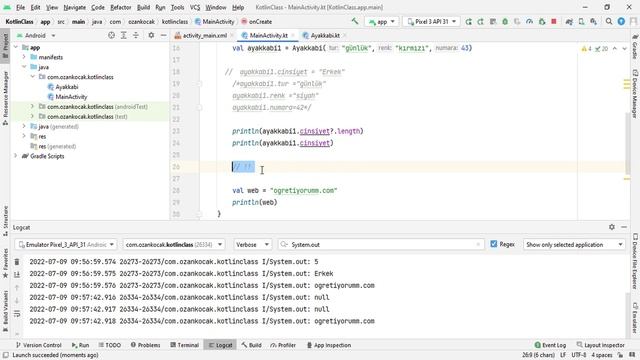Select the Ayakkabi class in project tree

point(62,87)
